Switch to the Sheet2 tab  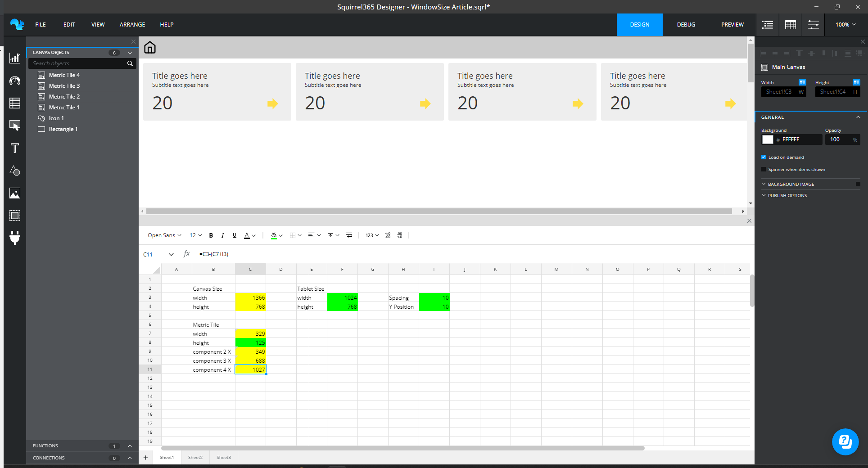click(195, 457)
